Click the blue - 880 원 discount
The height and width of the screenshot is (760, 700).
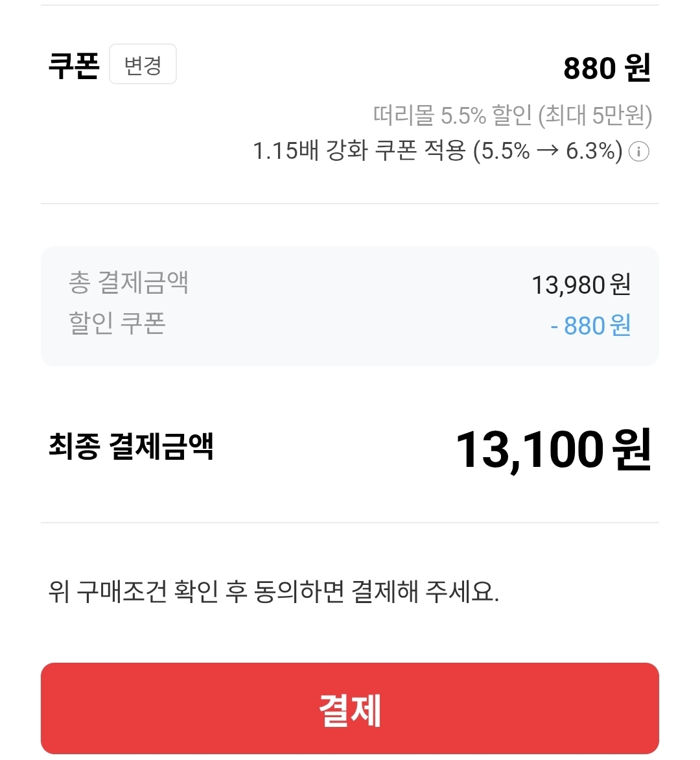590,326
